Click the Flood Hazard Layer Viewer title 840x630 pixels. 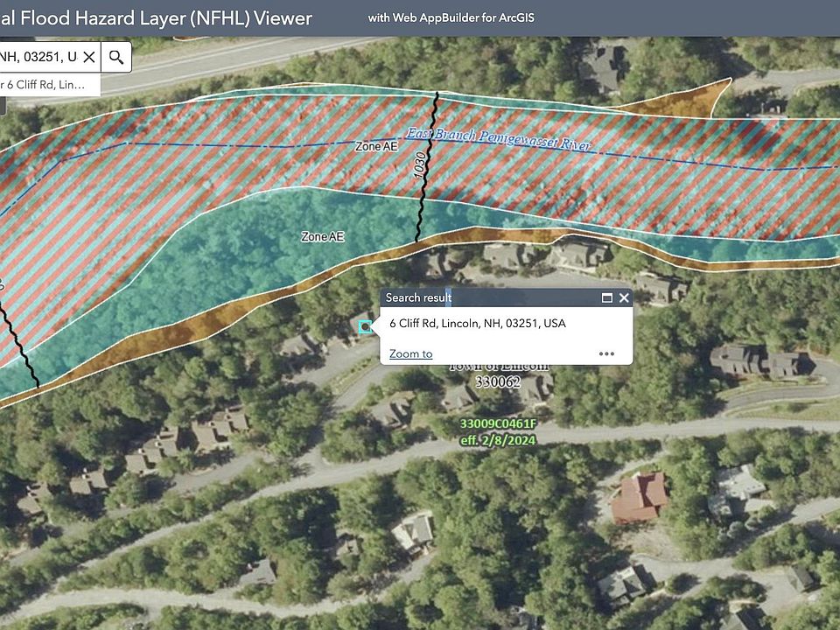pyautogui.click(x=157, y=18)
